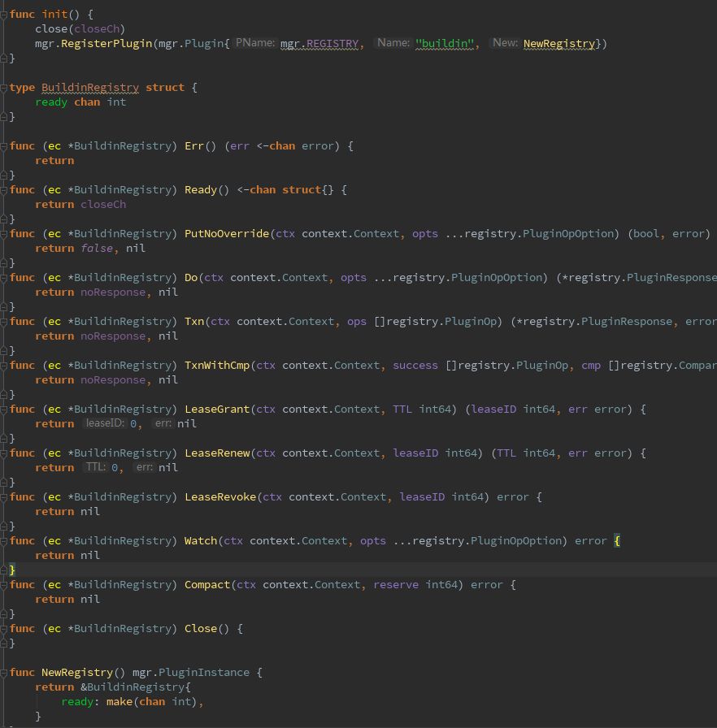
Task: Click the Compact method name
Action: (207, 585)
